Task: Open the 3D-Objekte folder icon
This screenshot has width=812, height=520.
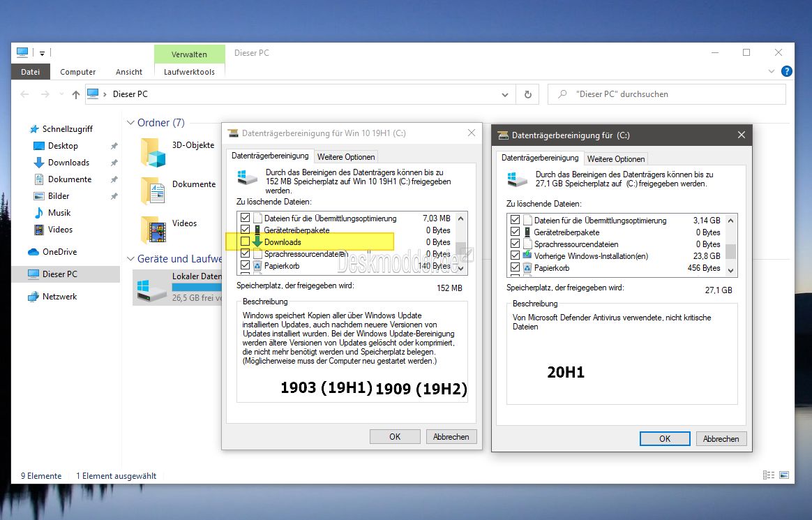Action: 153,152
